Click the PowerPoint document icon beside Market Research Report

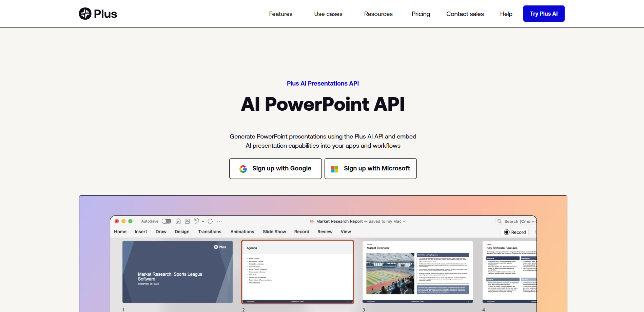pyautogui.click(x=312, y=221)
